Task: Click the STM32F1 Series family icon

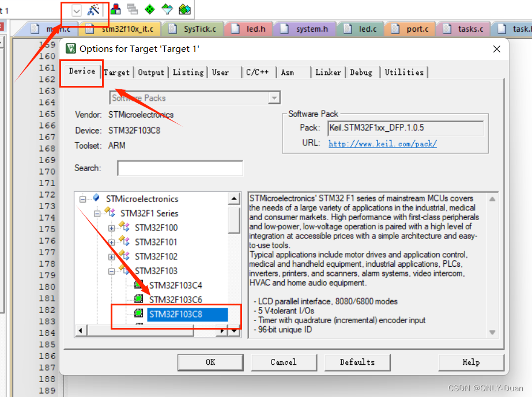Action: [x=110, y=212]
